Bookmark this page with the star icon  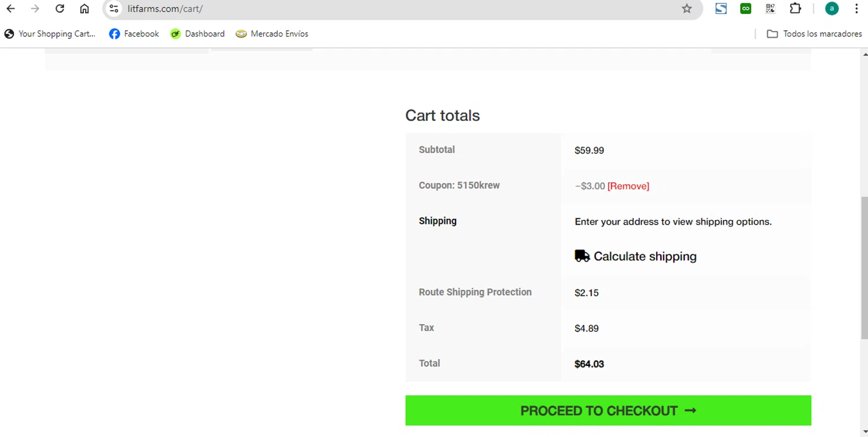687,9
